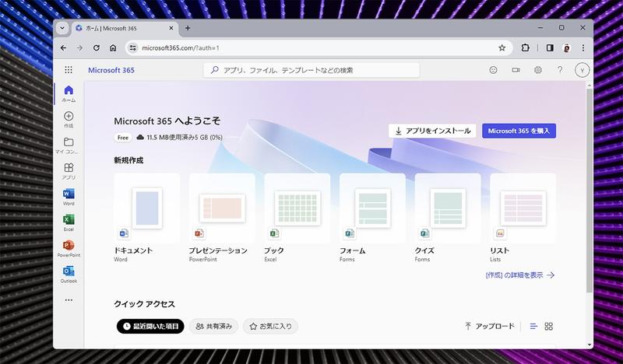
Task: Click the page vertical scrollbar
Action: point(590,191)
